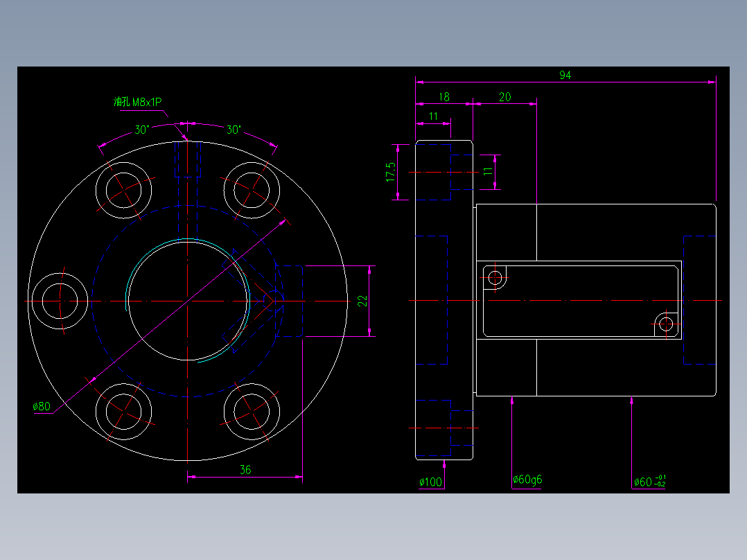Pick the small screw hole circle in side view lower-right plate corner
Screen dimensions: 747x560
click(x=666, y=324)
